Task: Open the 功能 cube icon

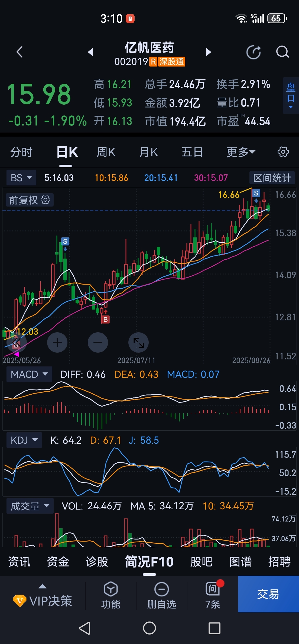Action: click(x=110, y=589)
